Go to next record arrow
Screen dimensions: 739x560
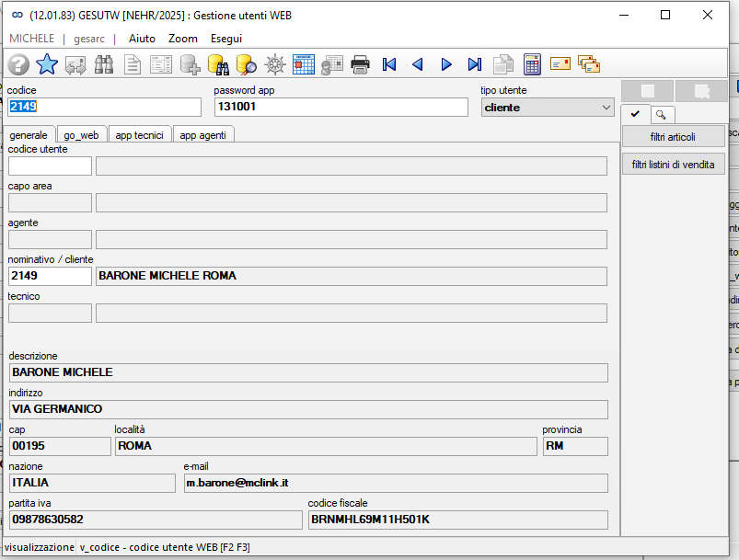point(446,64)
